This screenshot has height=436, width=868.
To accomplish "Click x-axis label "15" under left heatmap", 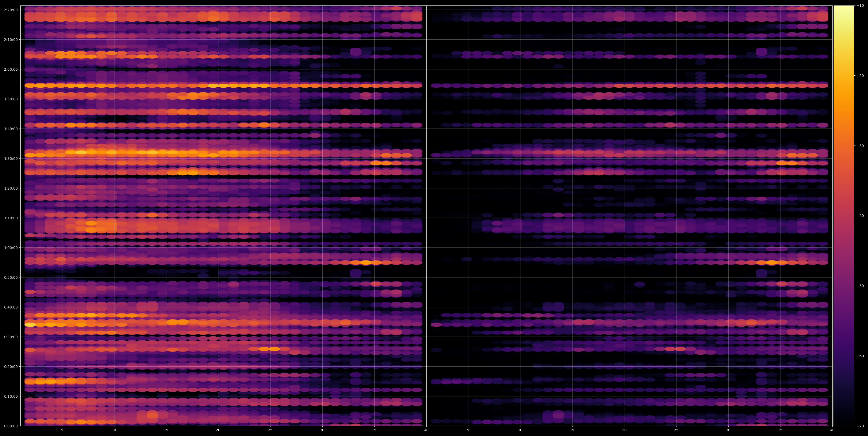I will pos(166,430).
